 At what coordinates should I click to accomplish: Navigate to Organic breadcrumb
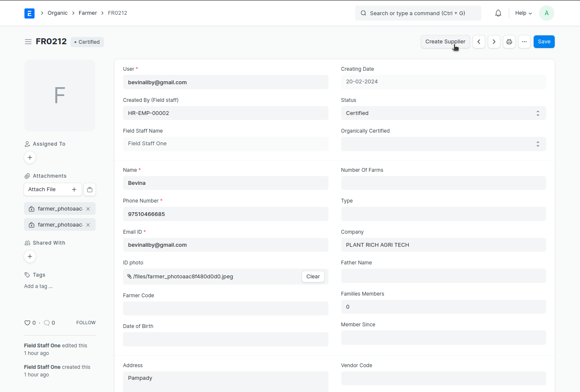58,13
